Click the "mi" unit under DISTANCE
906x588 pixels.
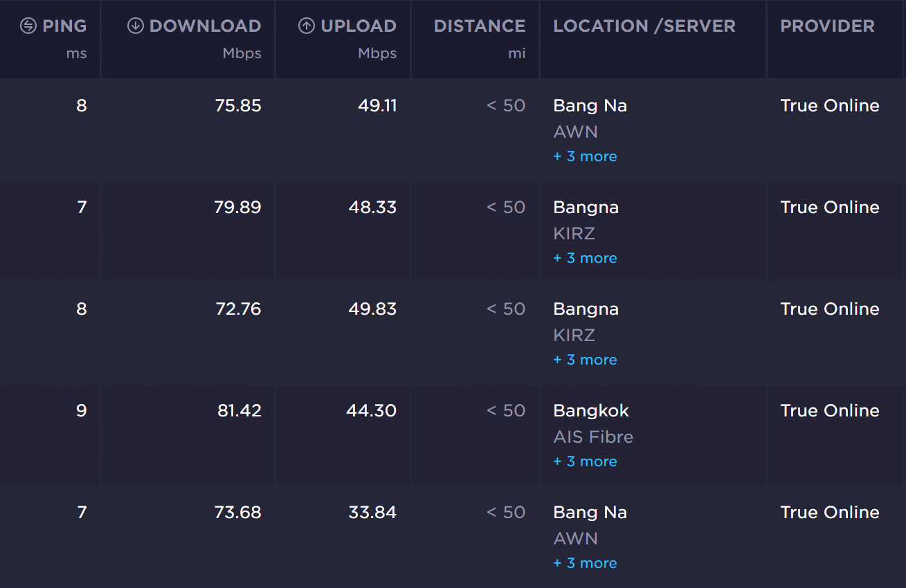(517, 54)
